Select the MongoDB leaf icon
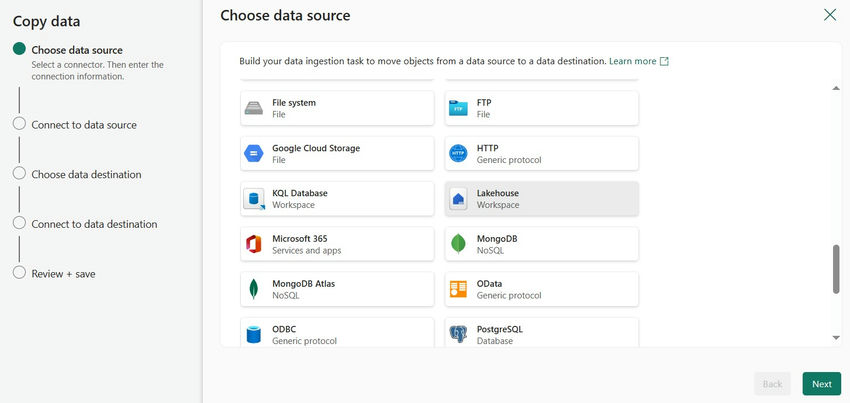Viewport: 850px width, 403px height. 458,244
